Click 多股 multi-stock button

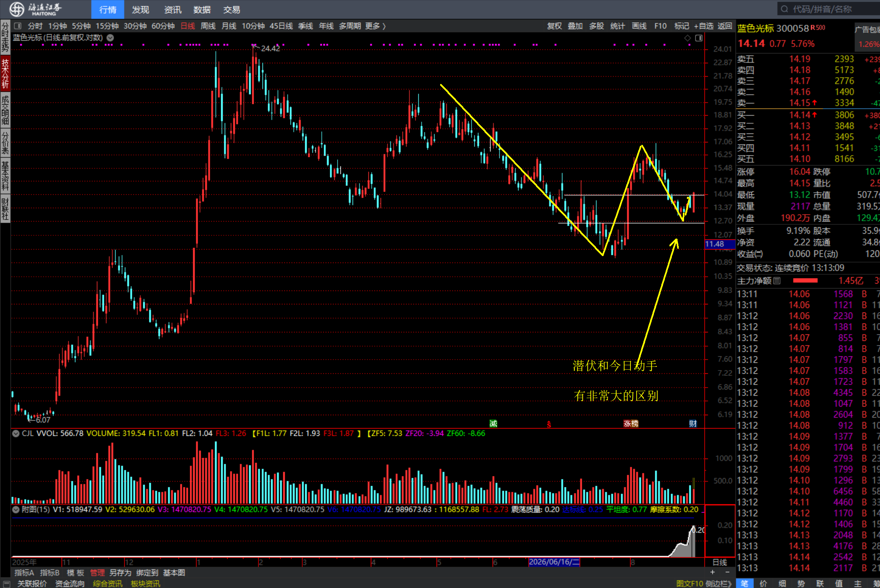point(596,26)
